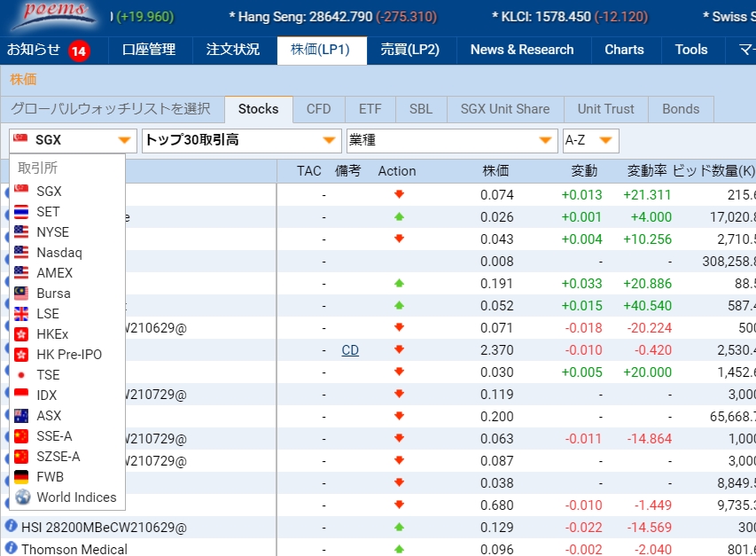Switch to ETF tab

click(370, 109)
